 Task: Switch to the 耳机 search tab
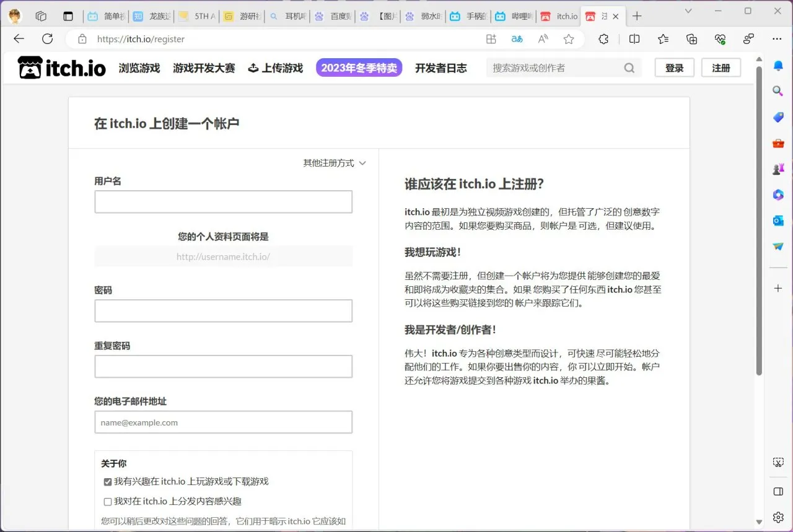click(287, 16)
